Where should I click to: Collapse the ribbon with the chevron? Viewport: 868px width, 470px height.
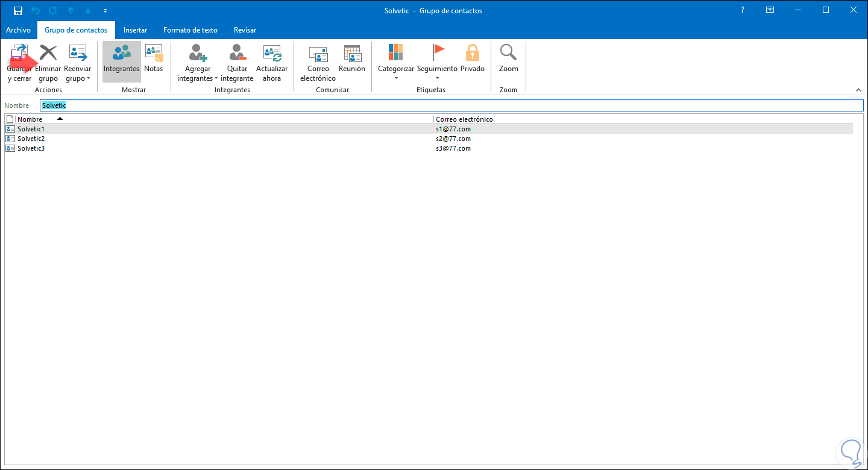click(859, 90)
